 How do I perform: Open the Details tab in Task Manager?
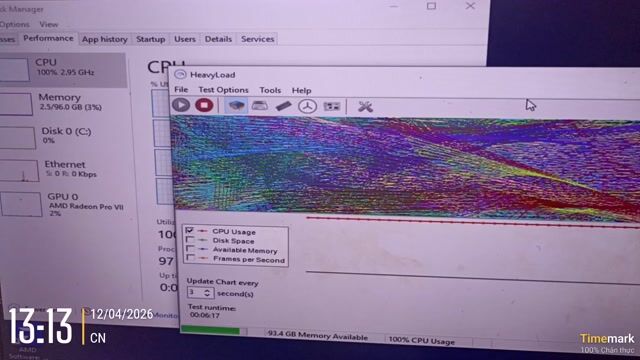pyautogui.click(x=218, y=39)
